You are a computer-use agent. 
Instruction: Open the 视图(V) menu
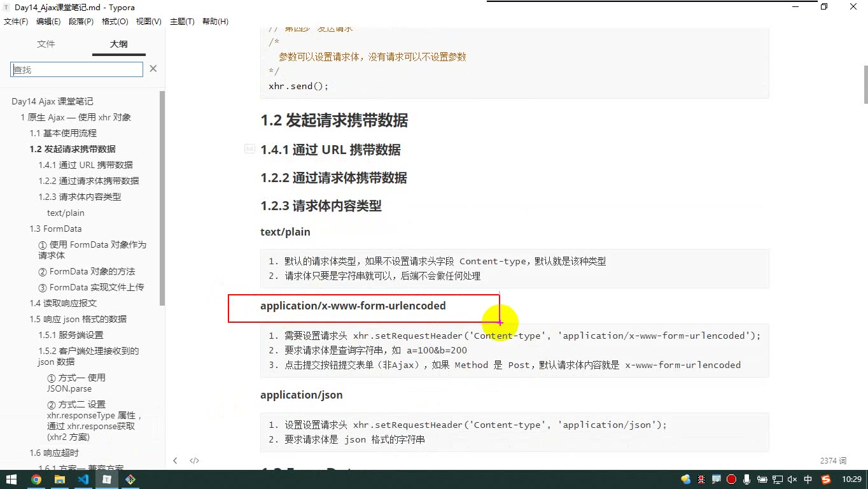tap(149, 22)
